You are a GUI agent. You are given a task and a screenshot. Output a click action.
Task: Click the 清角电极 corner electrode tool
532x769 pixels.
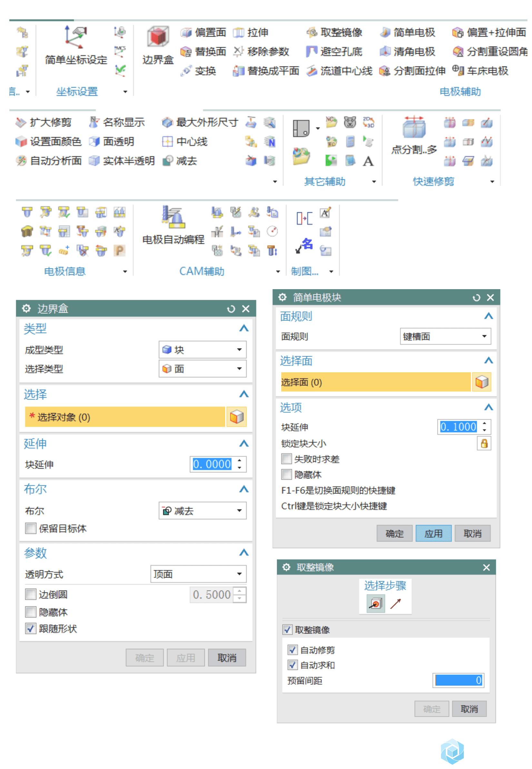(x=407, y=51)
